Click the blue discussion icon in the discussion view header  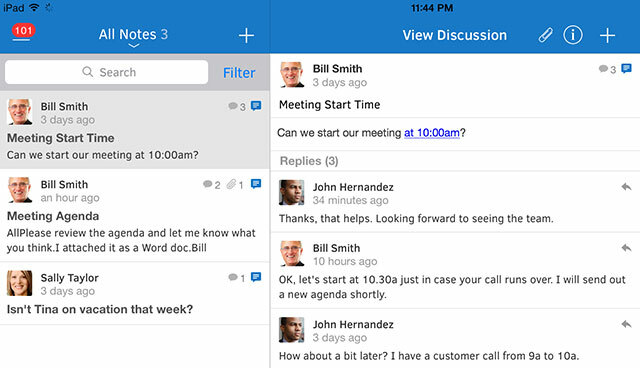(x=627, y=69)
